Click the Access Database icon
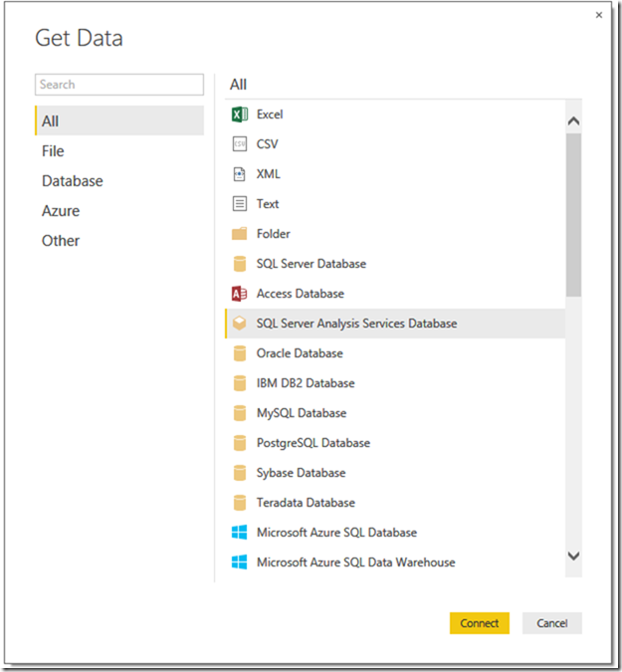 240,294
